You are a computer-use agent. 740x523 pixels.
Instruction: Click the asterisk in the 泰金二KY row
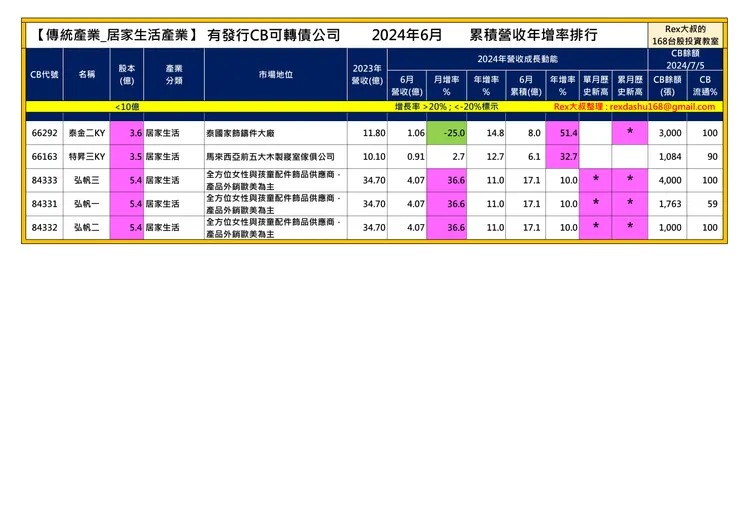[x=630, y=132]
